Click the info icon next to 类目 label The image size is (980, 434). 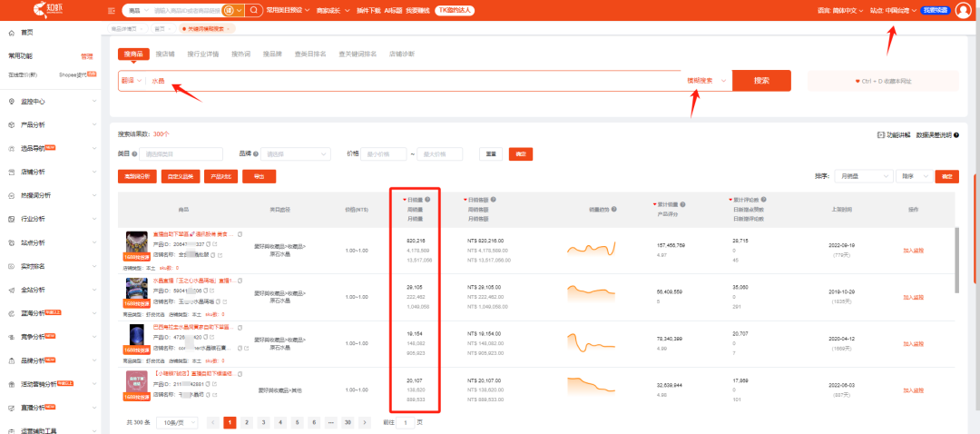pos(134,153)
